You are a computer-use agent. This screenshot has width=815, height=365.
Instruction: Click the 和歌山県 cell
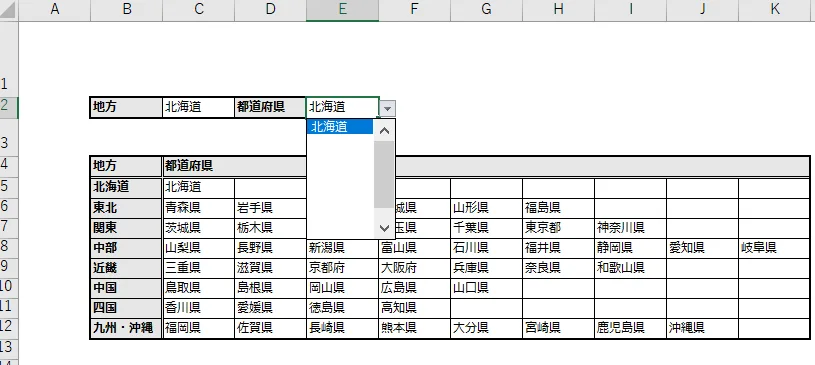630,268
